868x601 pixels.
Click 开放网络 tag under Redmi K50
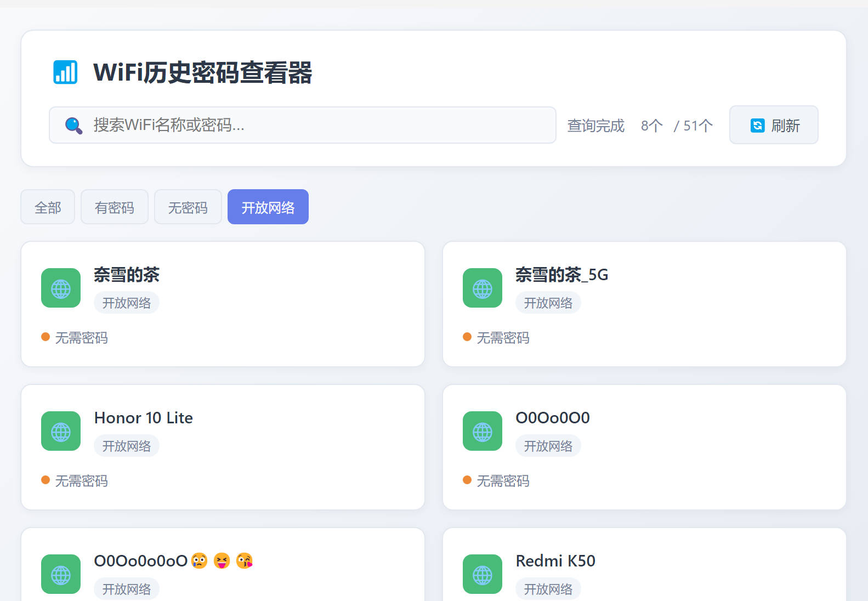coord(548,589)
